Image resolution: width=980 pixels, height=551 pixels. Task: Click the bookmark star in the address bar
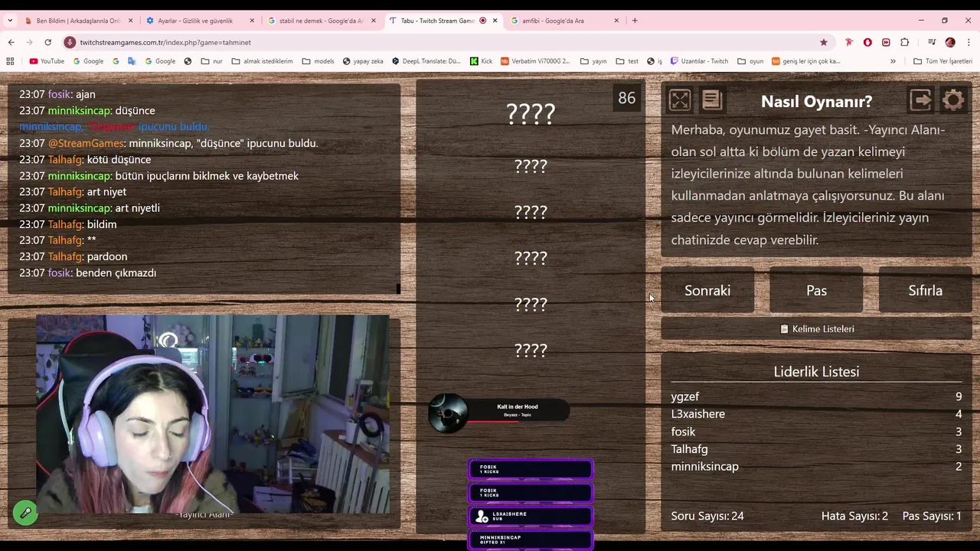pos(823,42)
